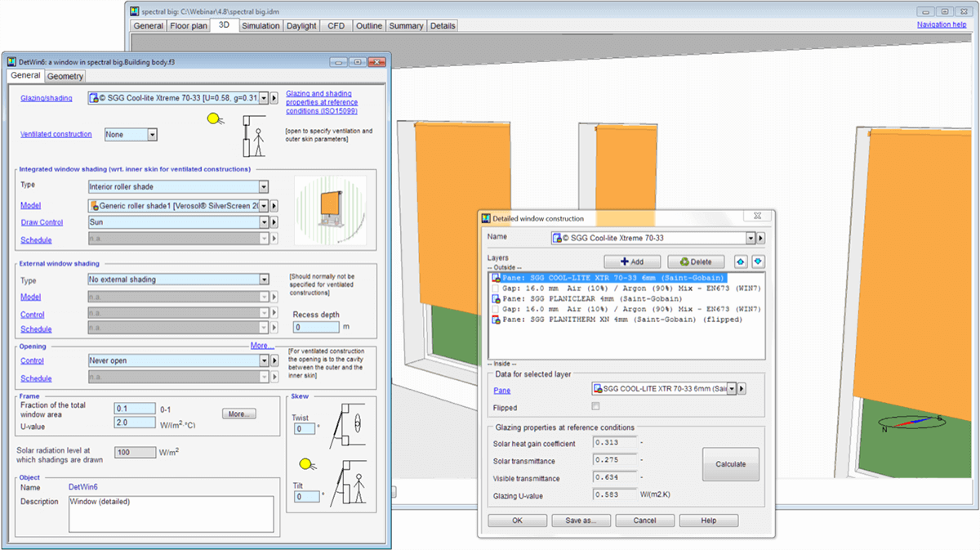This screenshot has height=550, width=980.
Task: Open the Opening Control 'Never open' dropdown
Action: click(x=263, y=360)
